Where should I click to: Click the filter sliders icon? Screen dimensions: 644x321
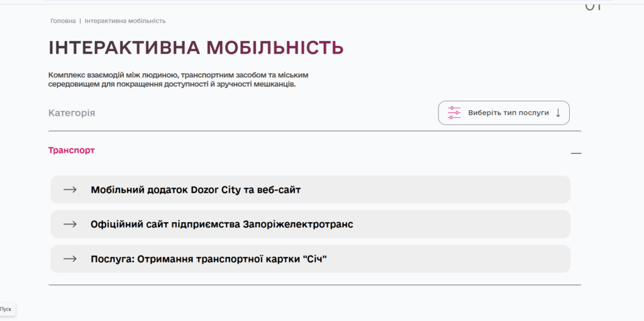tap(454, 113)
